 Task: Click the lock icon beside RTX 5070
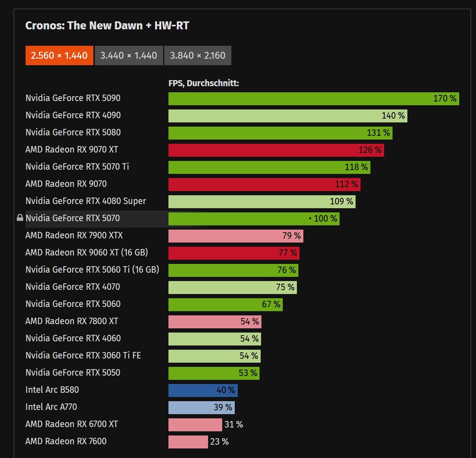[x=20, y=218]
